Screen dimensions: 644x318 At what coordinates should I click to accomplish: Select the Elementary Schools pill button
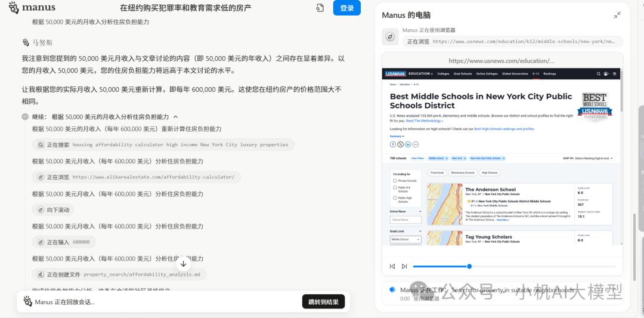click(x=463, y=172)
